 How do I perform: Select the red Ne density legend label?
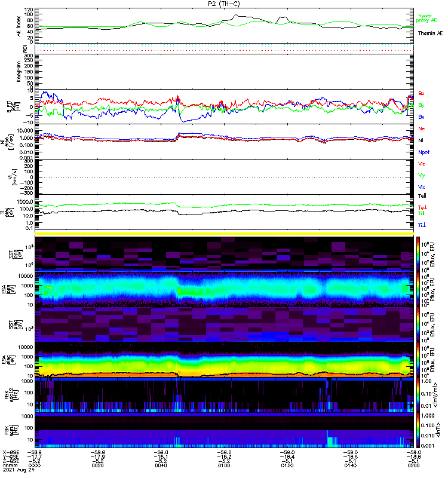coord(421,128)
